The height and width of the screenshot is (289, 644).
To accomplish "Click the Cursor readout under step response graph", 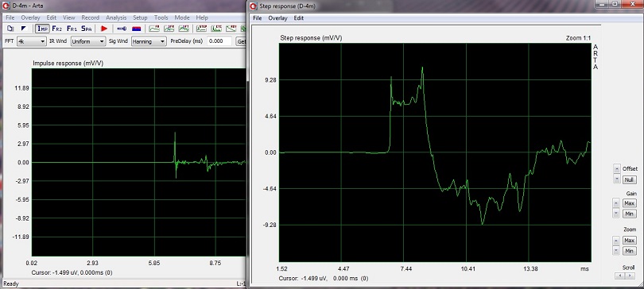I will 324,279.
